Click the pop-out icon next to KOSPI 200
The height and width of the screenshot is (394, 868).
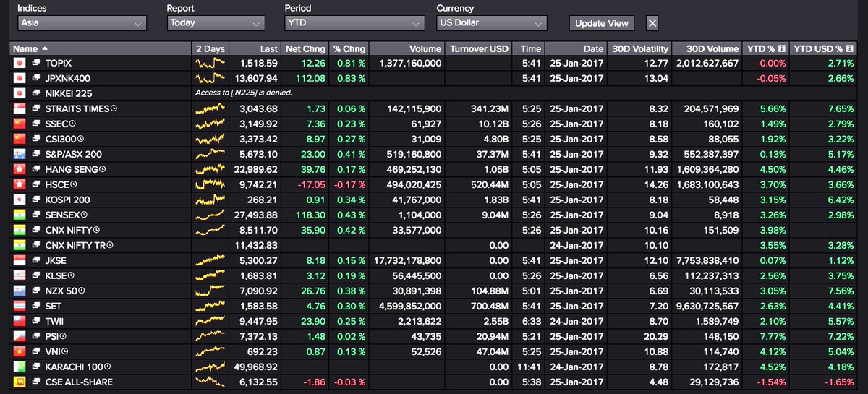tap(35, 200)
